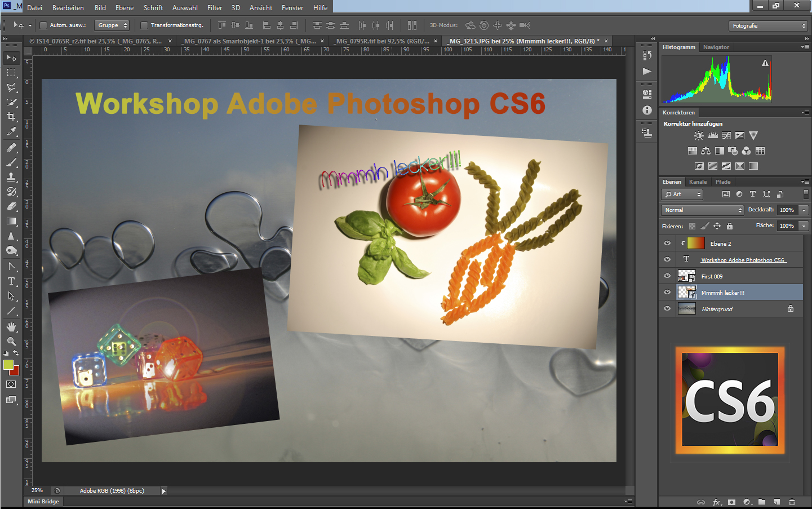Select the Hand tool

click(x=11, y=327)
